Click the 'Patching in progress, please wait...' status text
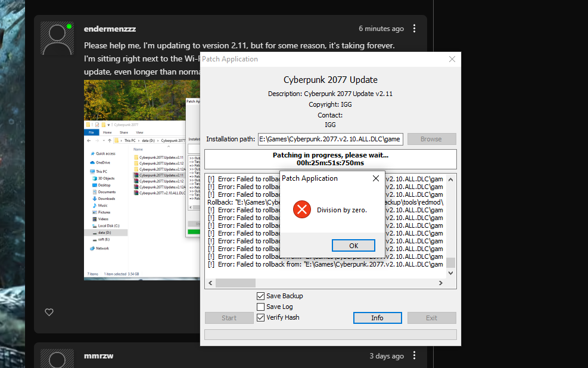Screen dimensions: 588x368 tap(331, 155)
